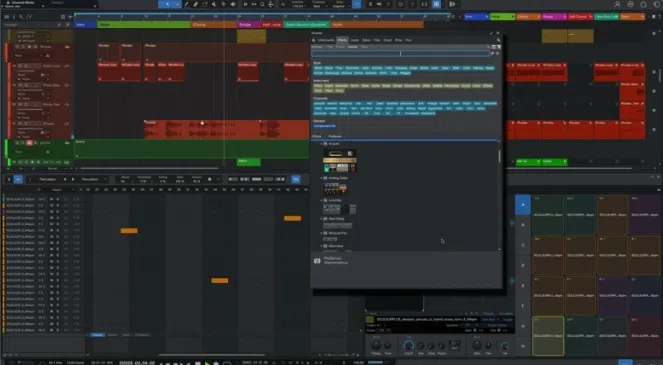Click the browser home icon
Screen dimensions: 663x365
pyautogui.click(x=314, y=40)
